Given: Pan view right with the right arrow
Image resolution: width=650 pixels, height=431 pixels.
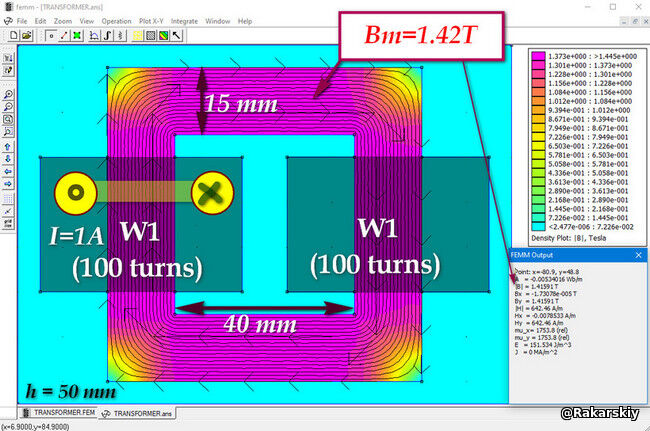Looking at the screenshot, I should 8,184.
